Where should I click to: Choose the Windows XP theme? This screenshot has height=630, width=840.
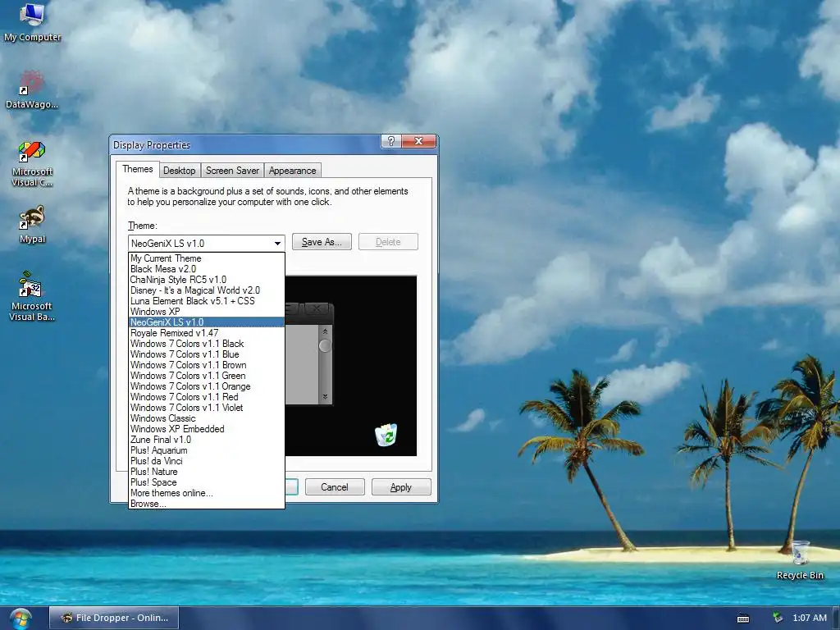(x=206, y=312)
